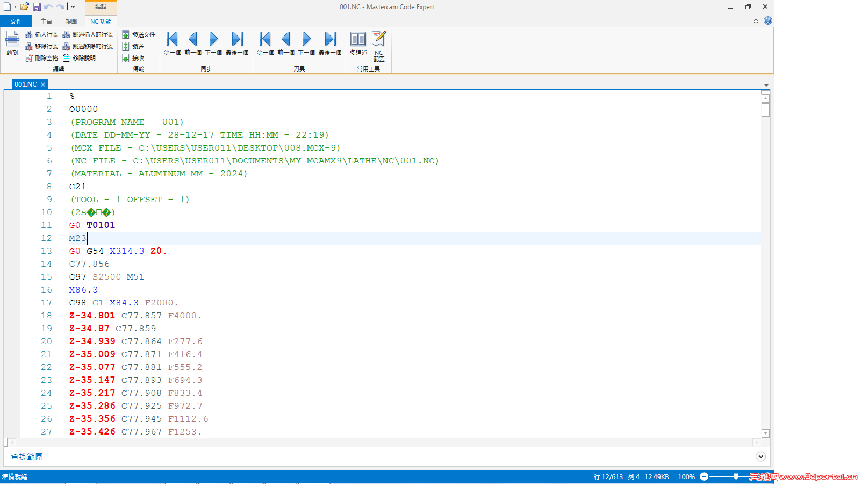This screenshot has width=868, height=484.
Task: Jump to 下一個 tool in 刀具 group
Action: pyautogui.click(x=306, y=43)
